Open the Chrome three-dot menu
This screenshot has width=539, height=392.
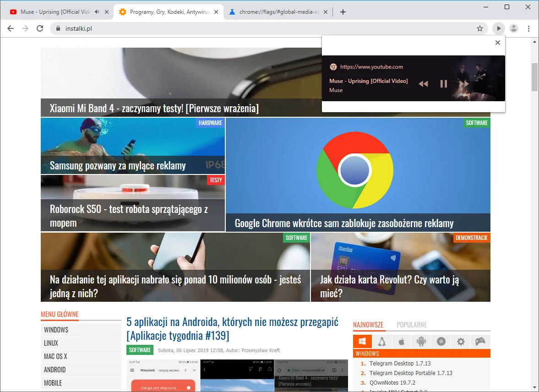tap(528, 28)
